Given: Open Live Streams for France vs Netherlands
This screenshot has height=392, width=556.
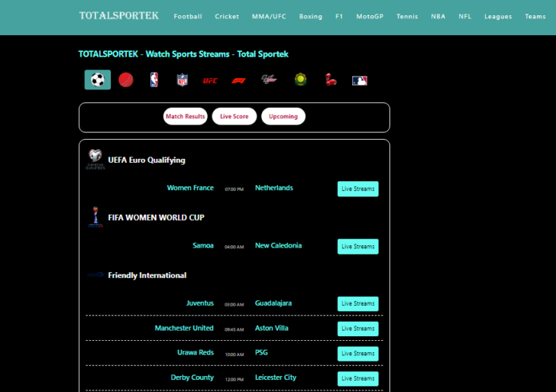Looking at the screenshot, I should point(358,189).
